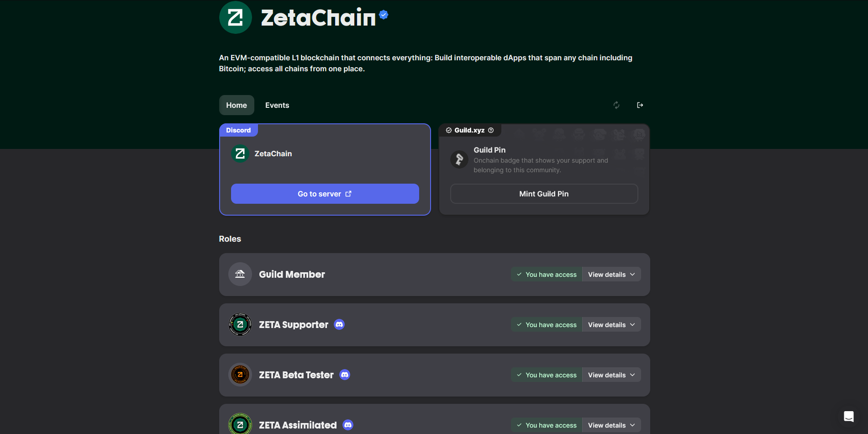This screenshot has width=868, height=434.
Task: Switch to the Home tab
Action: 237,105
